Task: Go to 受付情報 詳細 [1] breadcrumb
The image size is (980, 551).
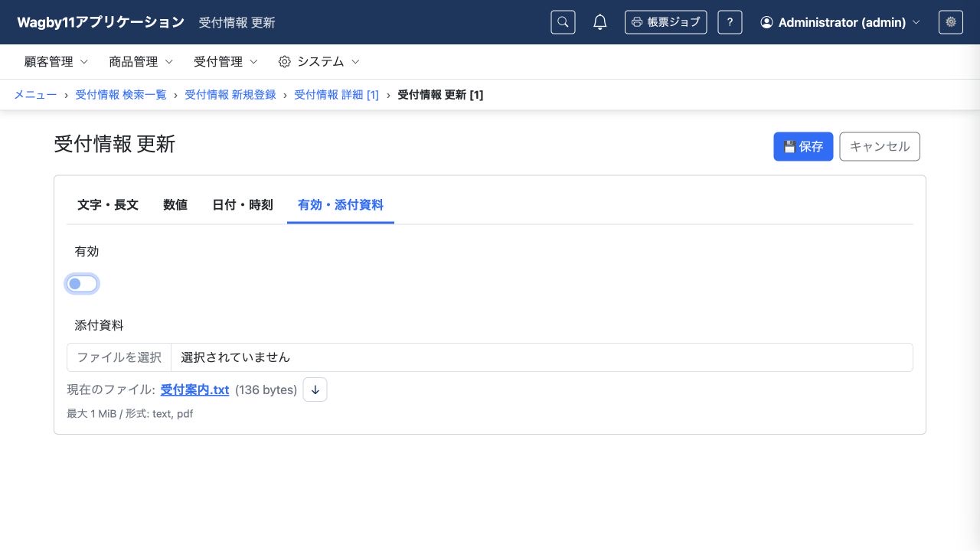Action: [337, 95]
